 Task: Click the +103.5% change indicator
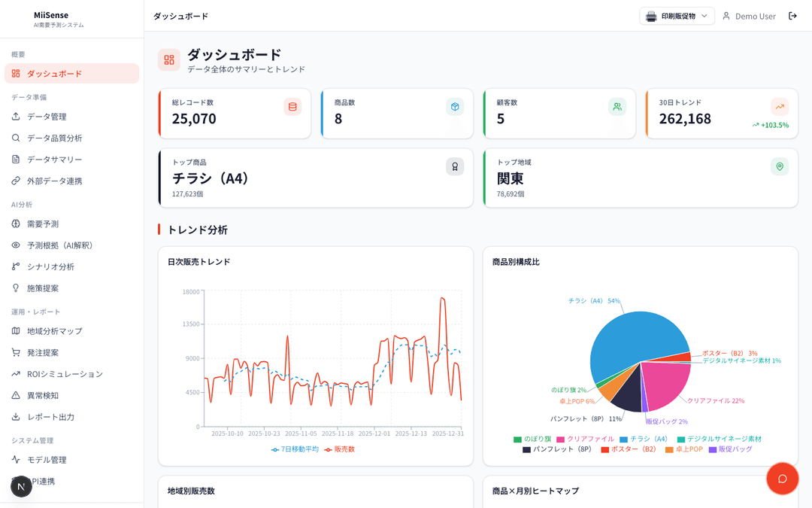pos(771,125)
